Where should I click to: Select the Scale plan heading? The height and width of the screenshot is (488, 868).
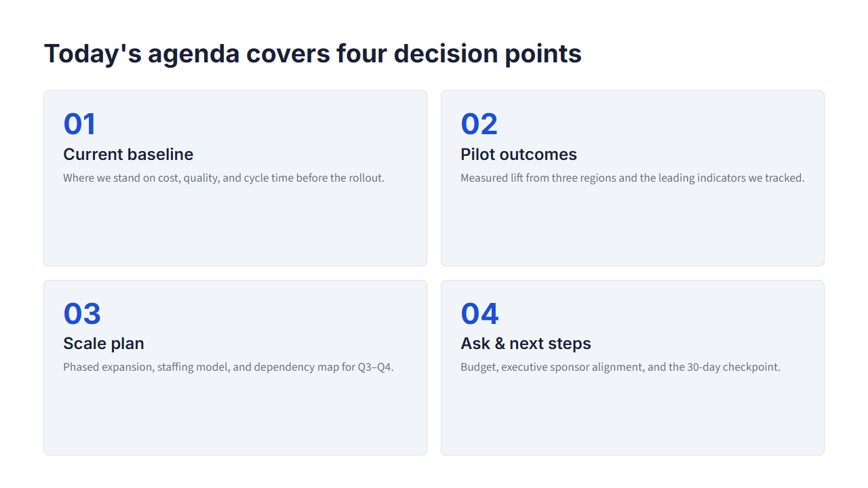[104, 344]
